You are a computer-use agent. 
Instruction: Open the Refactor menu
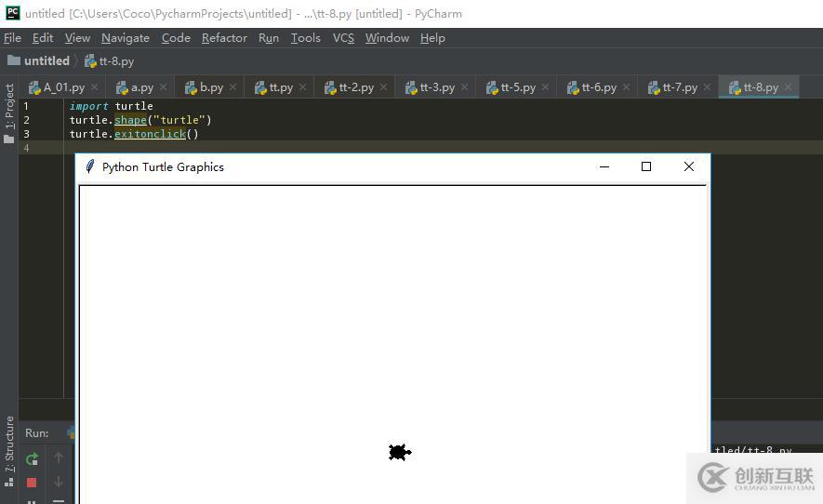coord(224,38)
